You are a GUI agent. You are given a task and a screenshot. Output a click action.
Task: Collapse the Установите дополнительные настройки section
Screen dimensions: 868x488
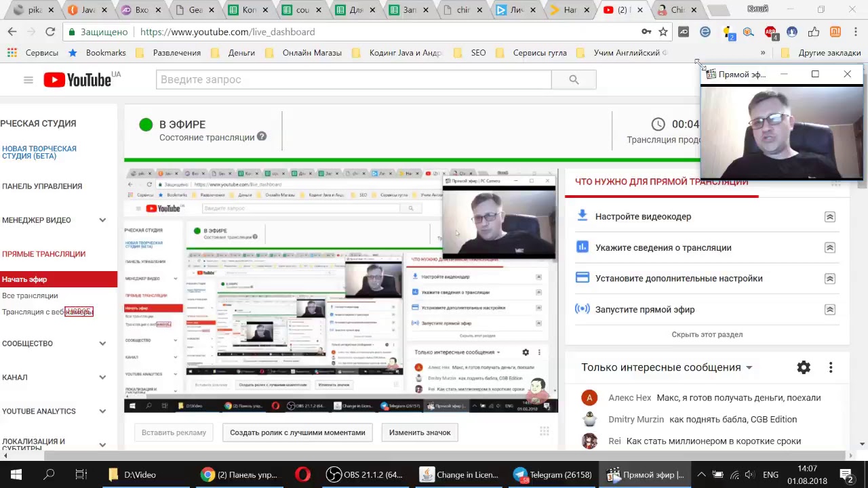[830, 279]
